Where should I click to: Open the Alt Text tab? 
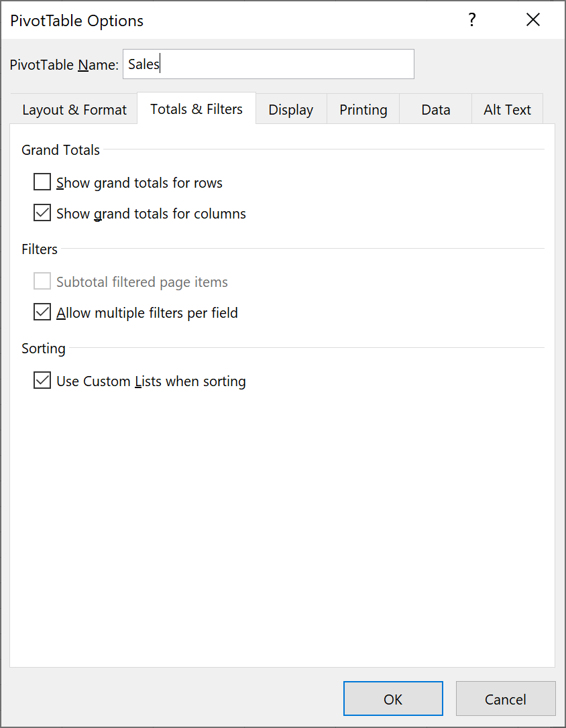(507, 109)
